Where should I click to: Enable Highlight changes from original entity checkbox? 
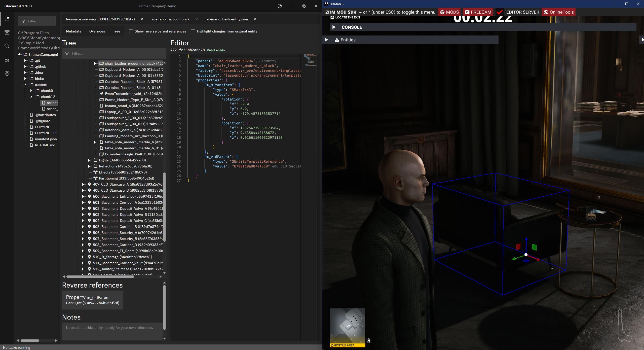point(193,31)
